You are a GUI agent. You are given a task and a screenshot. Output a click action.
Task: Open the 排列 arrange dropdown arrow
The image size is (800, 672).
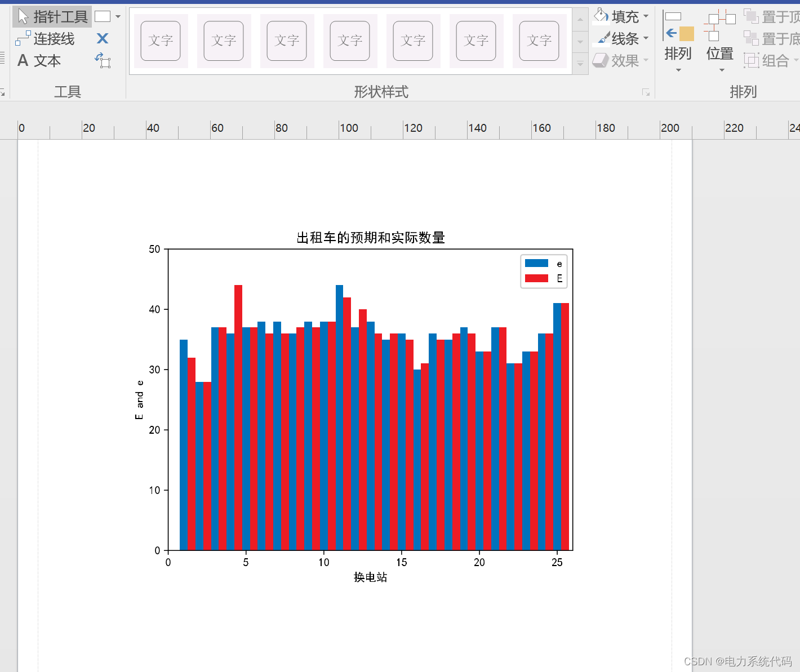pos(678,69)
